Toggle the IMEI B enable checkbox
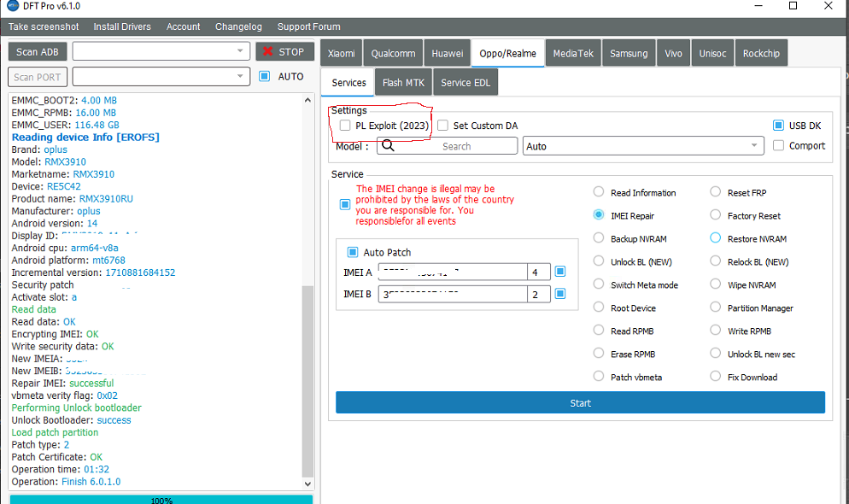The width and height of the screenshot is (849, 504). point(560,293)
